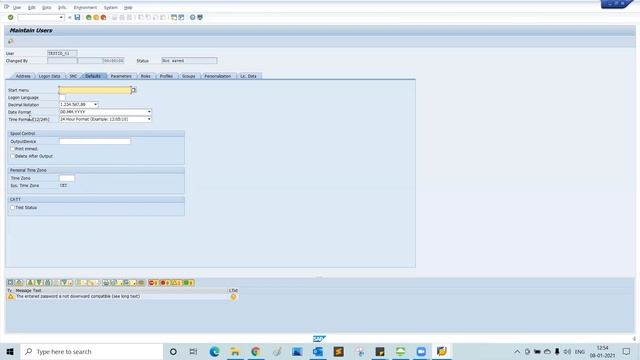
Task: Open Windows notification center
Action: pos(627,351)
